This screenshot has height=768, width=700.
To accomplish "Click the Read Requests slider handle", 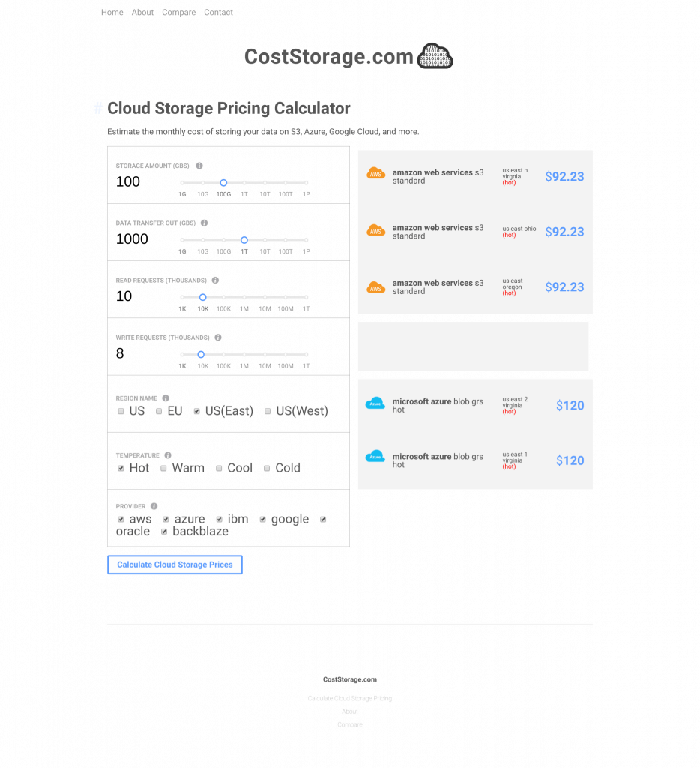I will tap(202, 297).
